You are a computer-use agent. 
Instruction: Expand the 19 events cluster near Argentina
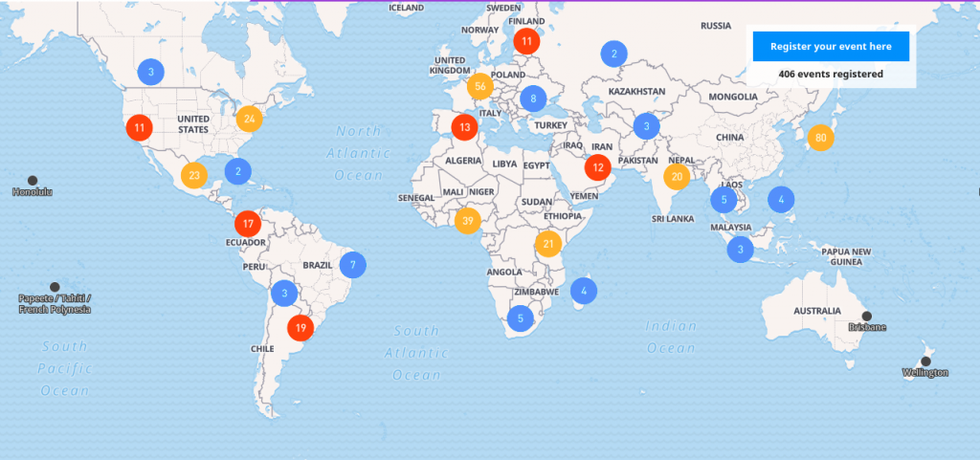click(x=301, y=328)
